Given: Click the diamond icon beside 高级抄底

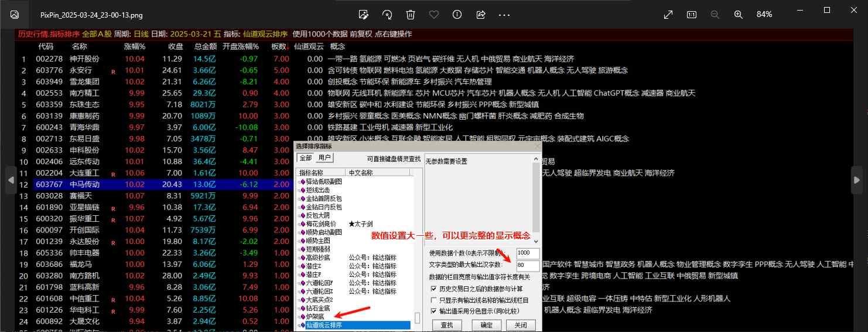Looking at the screenshot, I should tap(303, 258).
